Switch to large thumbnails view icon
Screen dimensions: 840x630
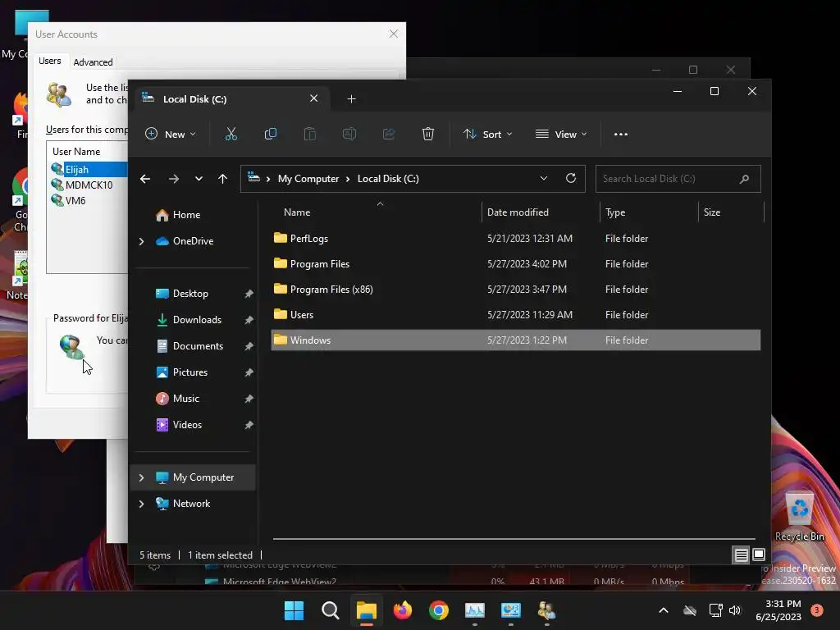coord(759,555)
